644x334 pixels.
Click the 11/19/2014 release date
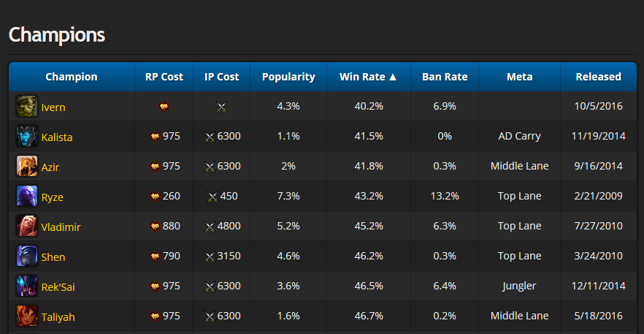(x=599, y=136)
